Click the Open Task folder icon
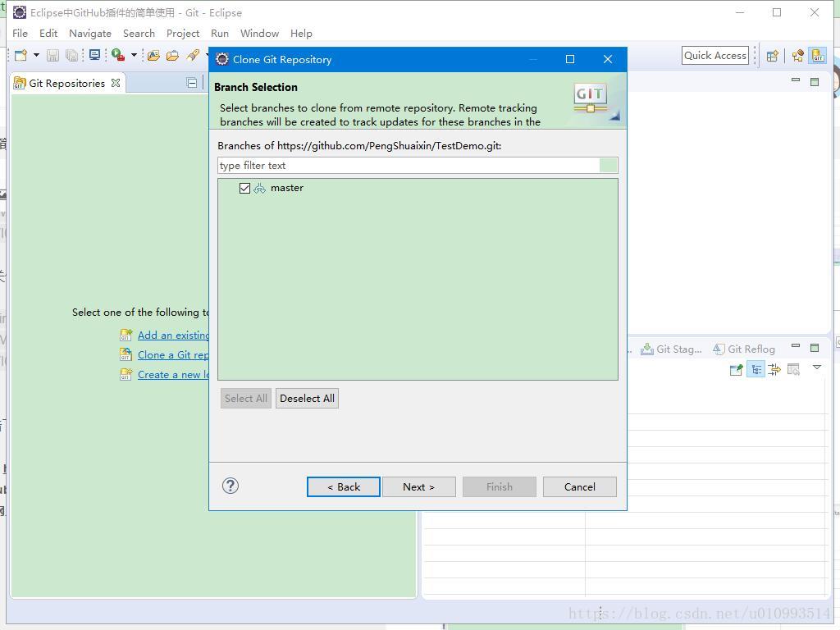 point(172,55)
